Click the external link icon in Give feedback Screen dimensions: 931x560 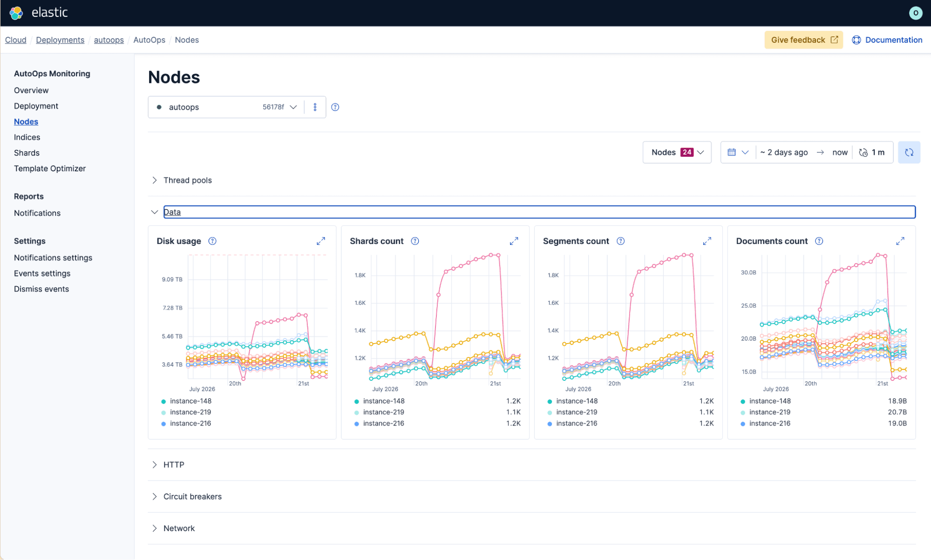835,40
